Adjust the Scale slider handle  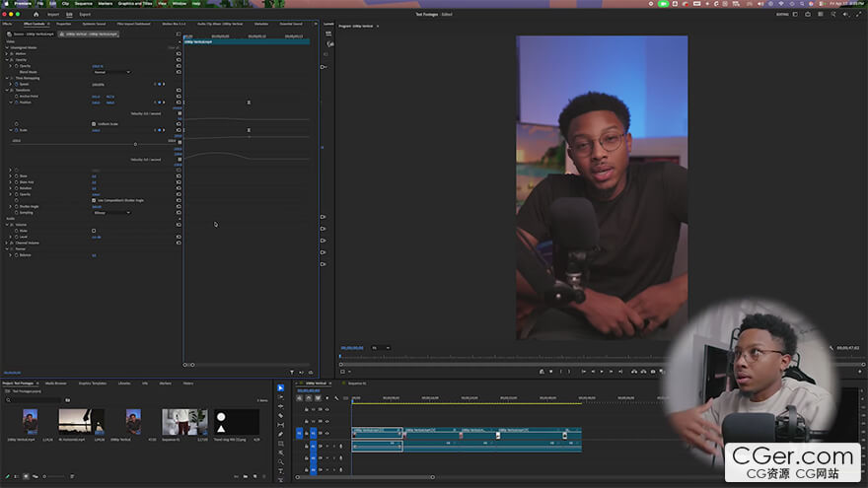pos(135,144)
